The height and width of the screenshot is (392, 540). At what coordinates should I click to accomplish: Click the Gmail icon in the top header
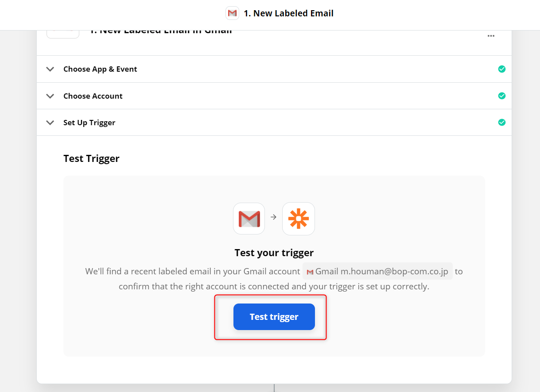[x=232, y=13]
